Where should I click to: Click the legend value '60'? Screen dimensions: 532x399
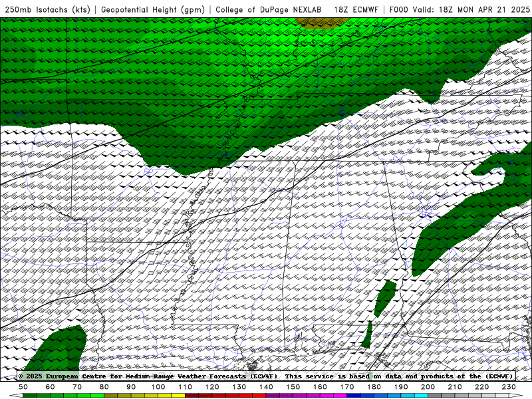pyautogui.click(x=51, y=387)
